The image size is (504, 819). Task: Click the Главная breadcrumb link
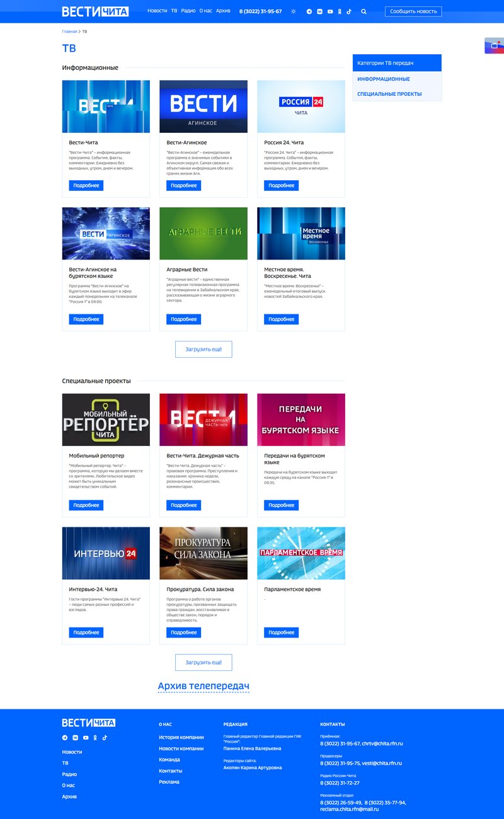(x=69, y=31)
